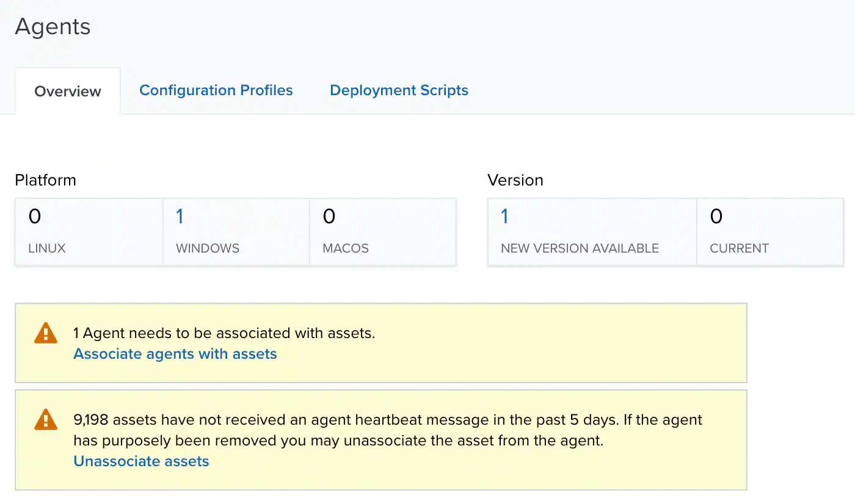Viewport: 855px width, 504px height.
Task: Click the macOS platform count value
Action: point(329,216)
